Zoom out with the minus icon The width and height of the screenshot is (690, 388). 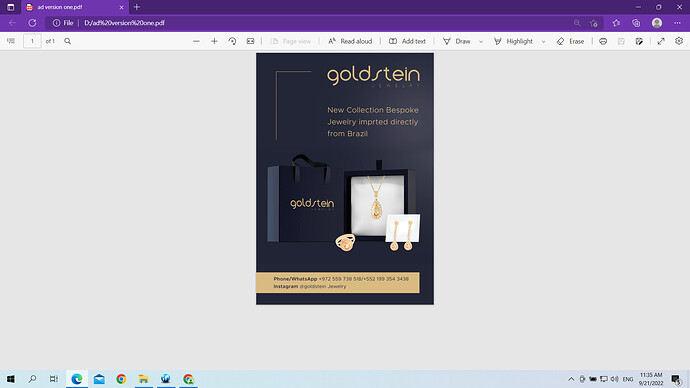[x=196, y=41]
